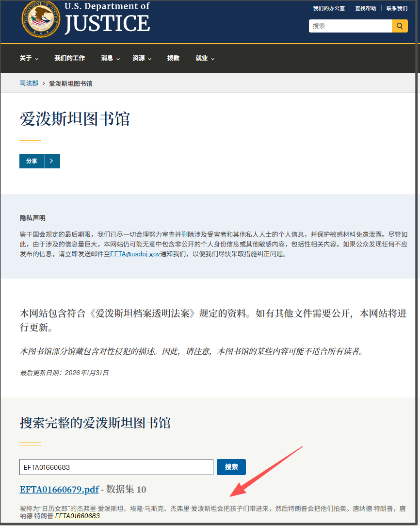This screenshot has width=420, height=526.
Task: Click the 司法部 breadcrumb link
Action: click(x=28, y=83)
